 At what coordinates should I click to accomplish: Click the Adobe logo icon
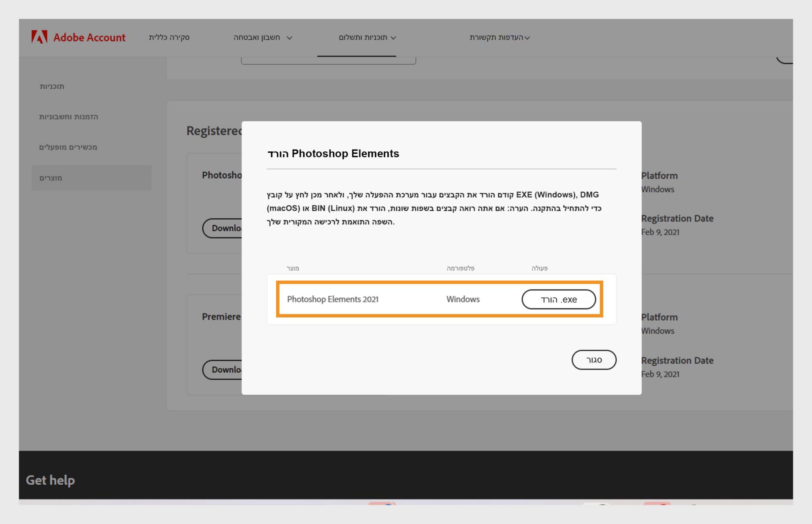pos(39,37)
